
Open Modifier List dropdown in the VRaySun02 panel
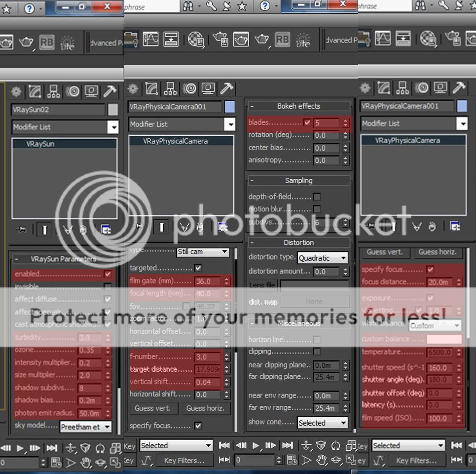(x=65, y=127)
